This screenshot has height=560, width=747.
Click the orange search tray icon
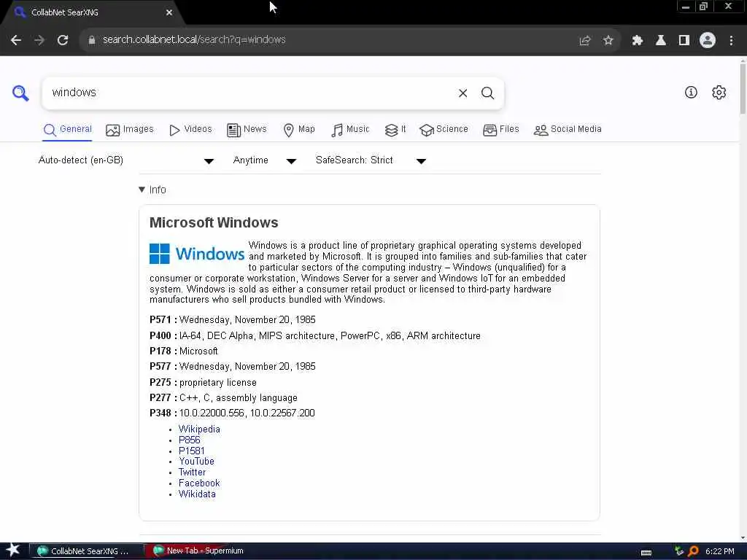[x=693, y=551]
